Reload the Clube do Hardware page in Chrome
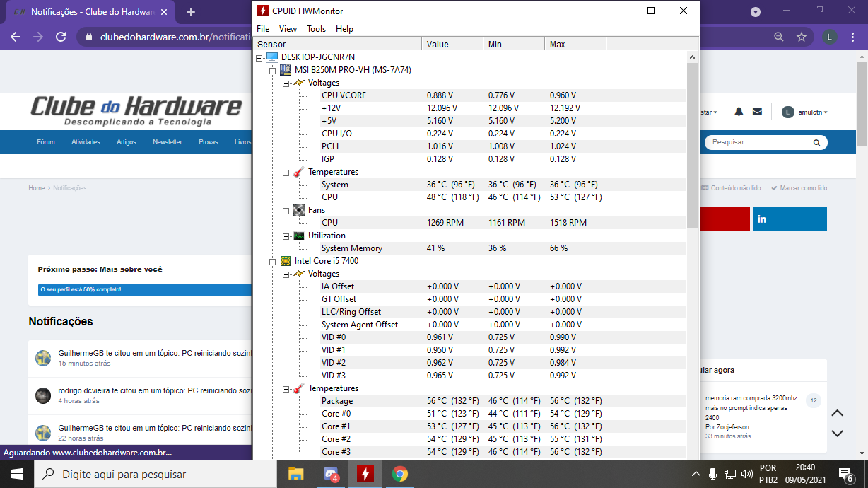The image size is (868, 488). 61,37
